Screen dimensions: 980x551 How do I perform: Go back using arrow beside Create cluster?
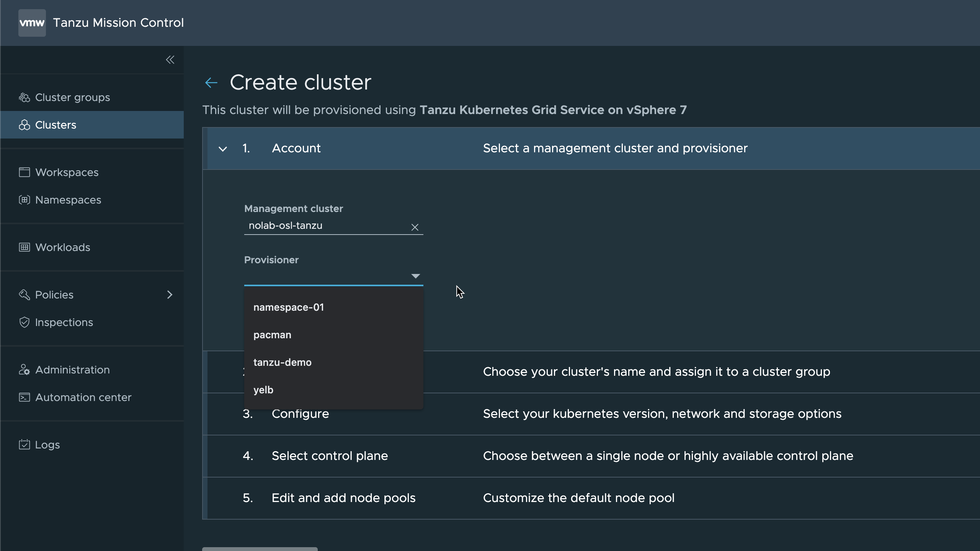[x=211, y=82]
